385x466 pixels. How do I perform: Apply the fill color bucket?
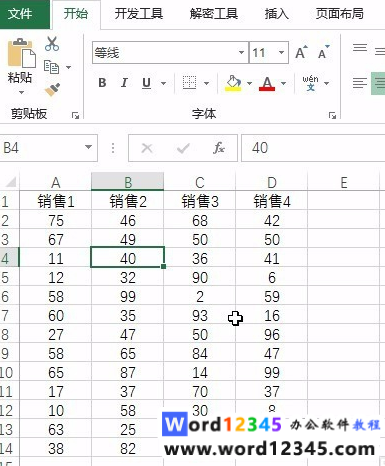click(x=233, y=83)
